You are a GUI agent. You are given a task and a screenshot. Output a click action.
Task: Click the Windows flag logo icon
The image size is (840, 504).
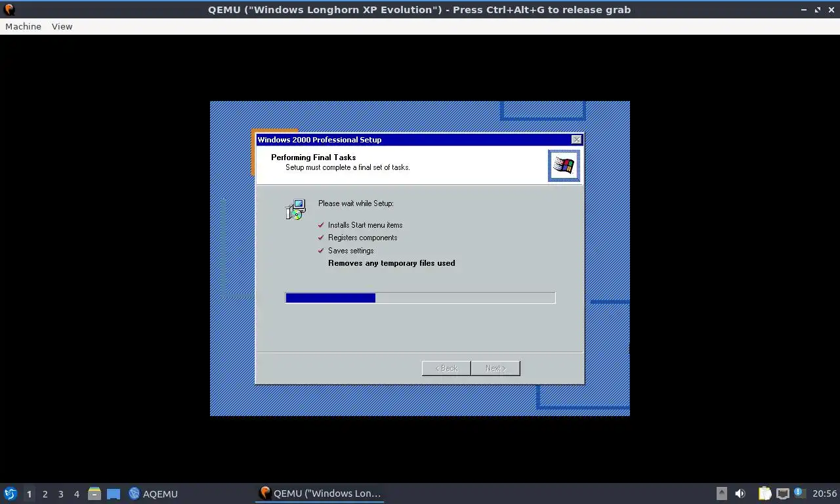click(x=564, y=165)
